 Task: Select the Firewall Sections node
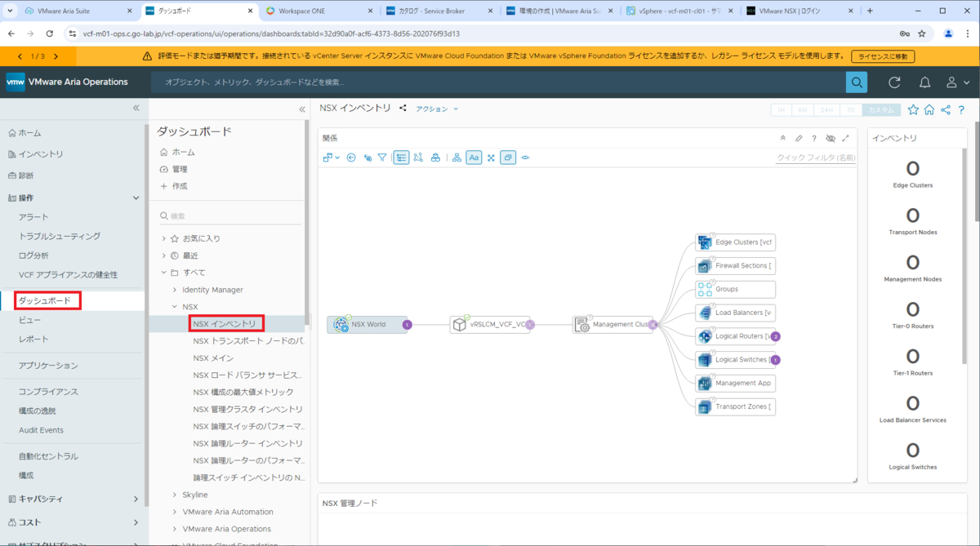(x=735, y=266)
